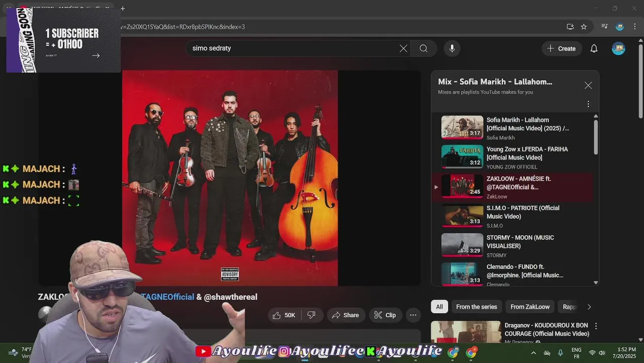The width and height of the screenshot is (644, 363).
Task: Open the YouTube account avatar menu
Action: pyautogui.click(x=618, y=48)
